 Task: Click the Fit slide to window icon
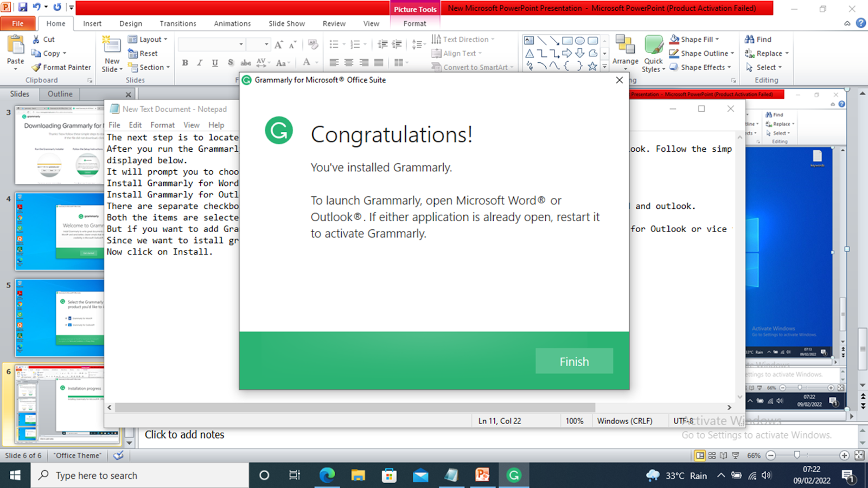click(859, 455)
